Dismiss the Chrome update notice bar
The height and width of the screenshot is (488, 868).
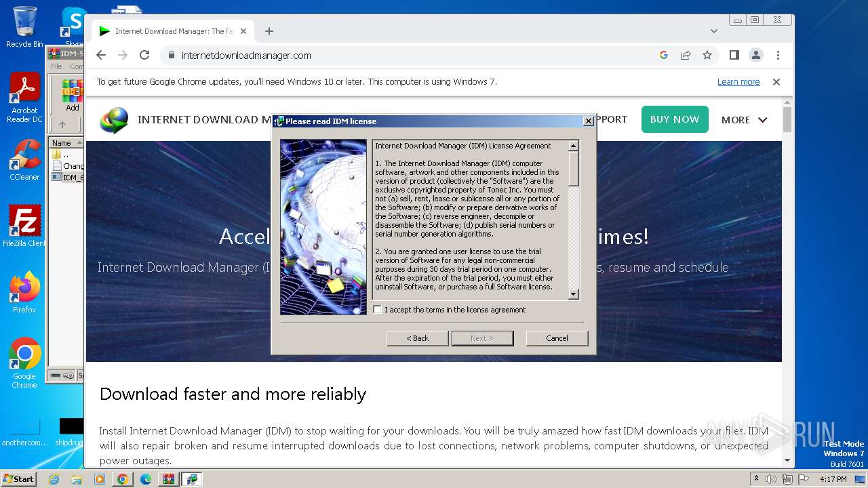(776, 82)
